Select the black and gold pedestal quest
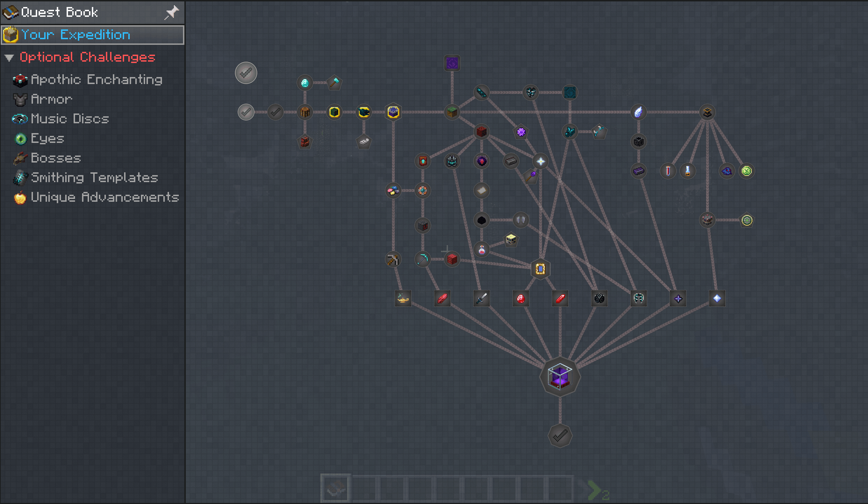The height and width of the screenshot is (504, 868). click(x=707, y=112)
